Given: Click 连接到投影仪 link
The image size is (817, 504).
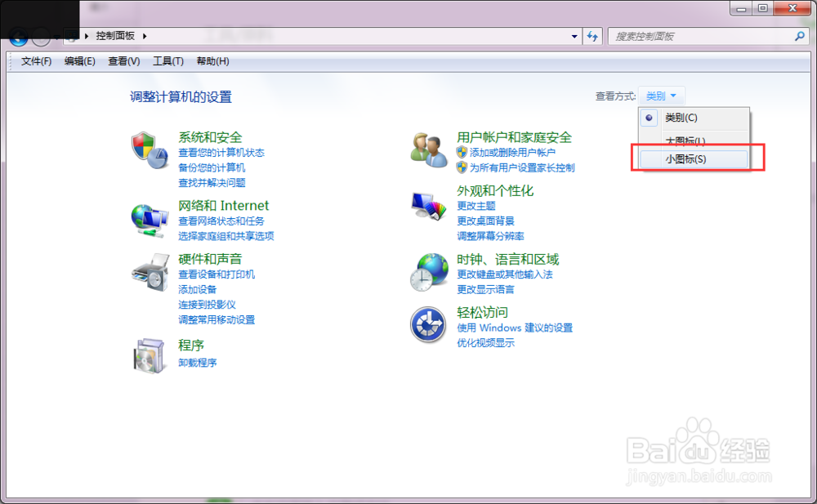Looking at the screenshot, I should 207,305.
